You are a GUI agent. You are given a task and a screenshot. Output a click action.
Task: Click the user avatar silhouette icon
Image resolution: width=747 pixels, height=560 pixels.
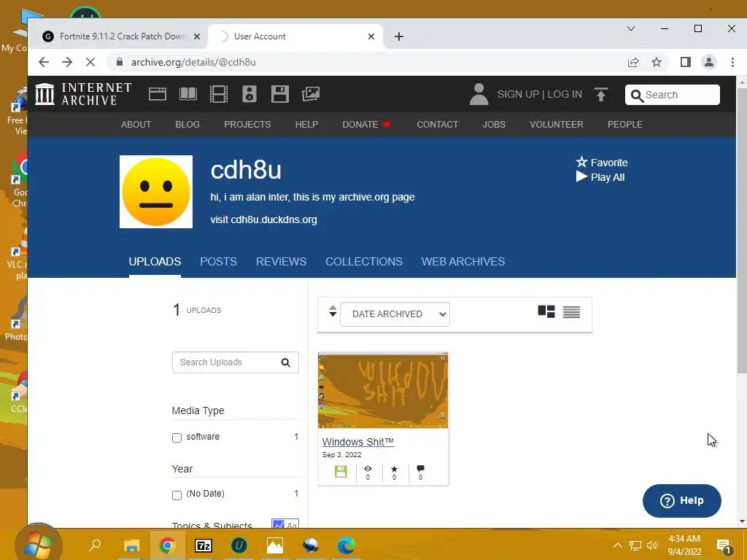(x=479, y=94)
